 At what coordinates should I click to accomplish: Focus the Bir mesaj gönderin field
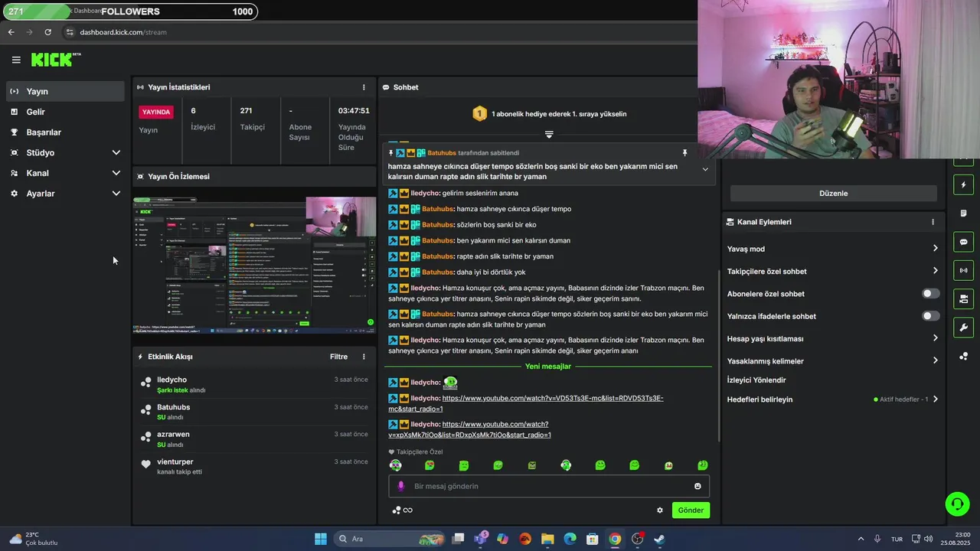click(548, 486)
